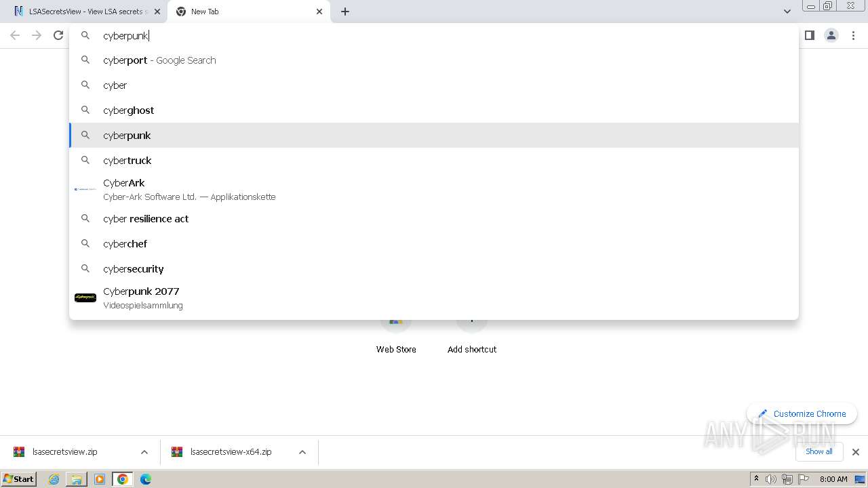
Task: Go forward with the forward arrow
Action: (x=37, y=35)
